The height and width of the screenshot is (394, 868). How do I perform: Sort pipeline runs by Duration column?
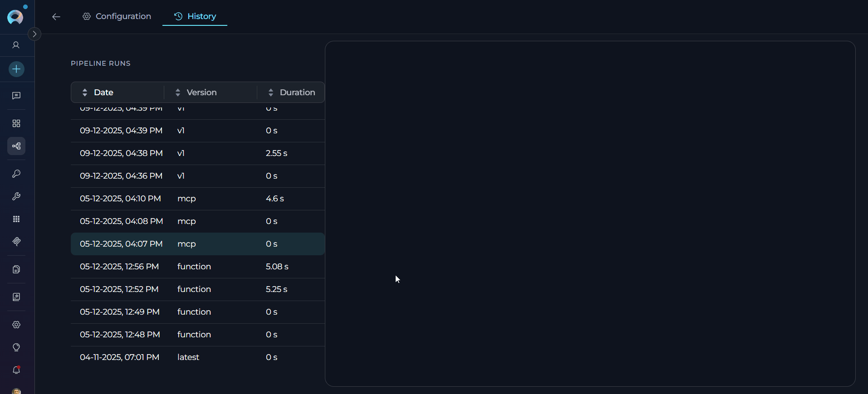pyautogui.click(x=297, y=92)
